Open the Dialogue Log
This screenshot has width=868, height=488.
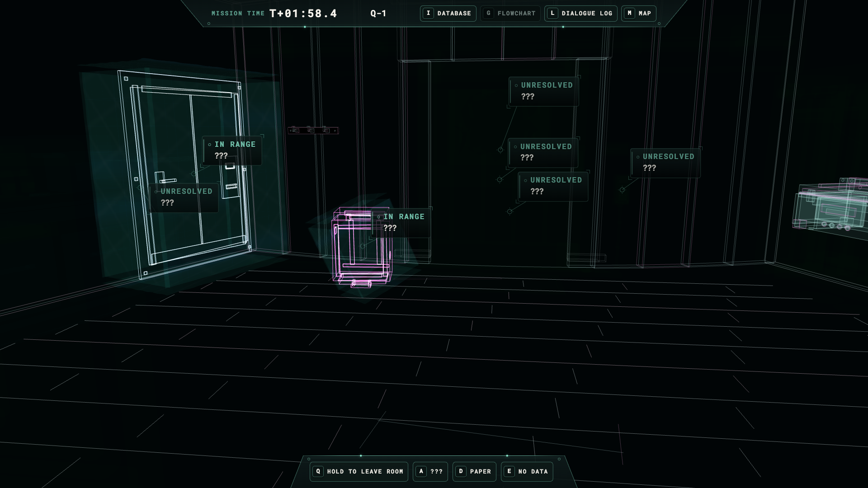[580, 14]
